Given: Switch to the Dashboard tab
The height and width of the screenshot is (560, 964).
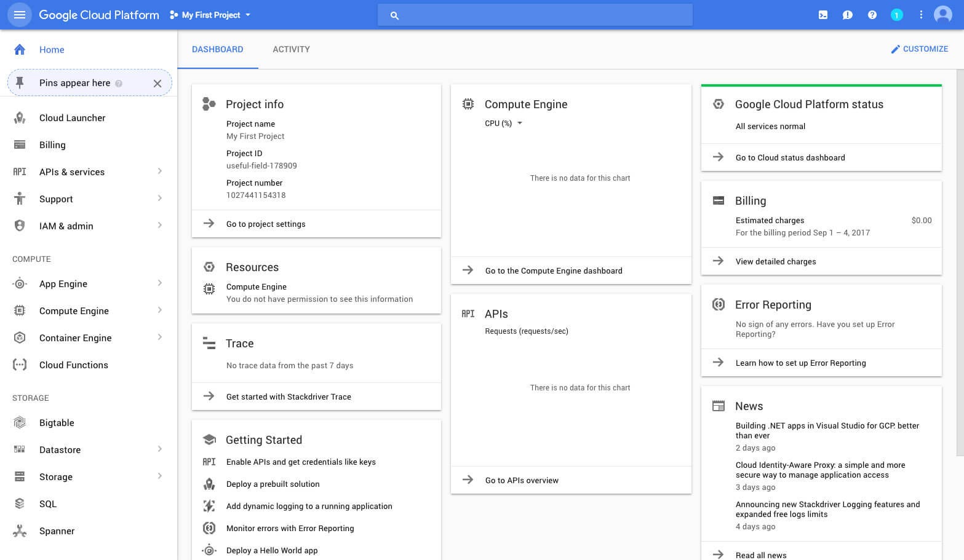Looking at the screenshot, I should click(x=218, y=49).
